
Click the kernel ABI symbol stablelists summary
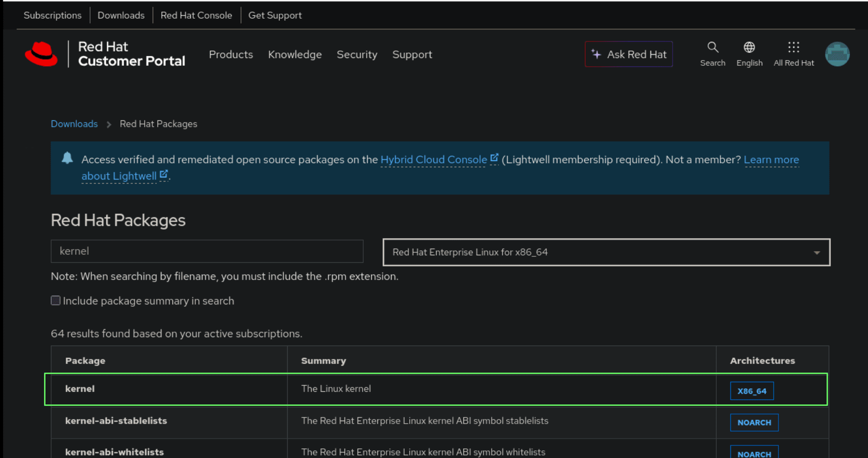425,421
